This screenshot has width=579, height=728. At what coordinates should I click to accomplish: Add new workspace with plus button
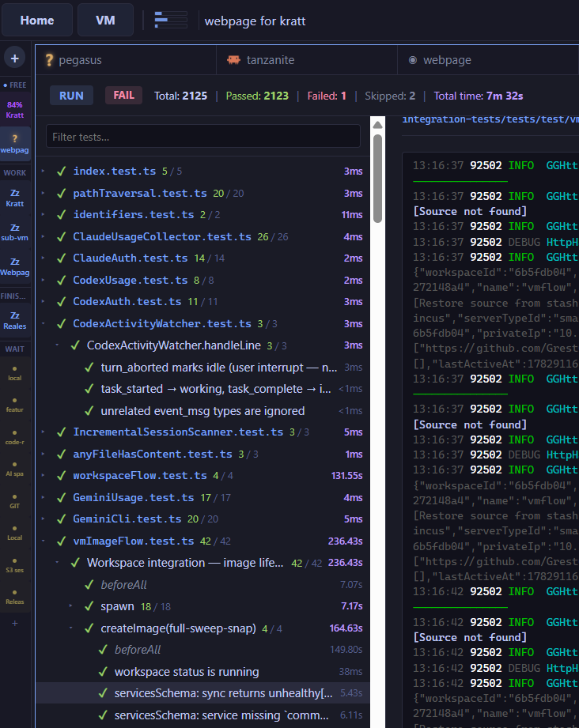coord(15,58)
